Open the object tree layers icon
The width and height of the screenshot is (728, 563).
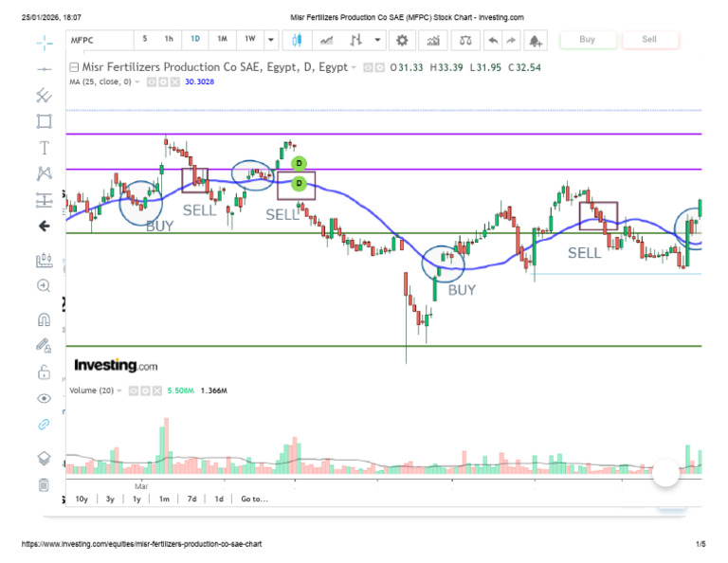pyautogui.click(x=44, y=458)
